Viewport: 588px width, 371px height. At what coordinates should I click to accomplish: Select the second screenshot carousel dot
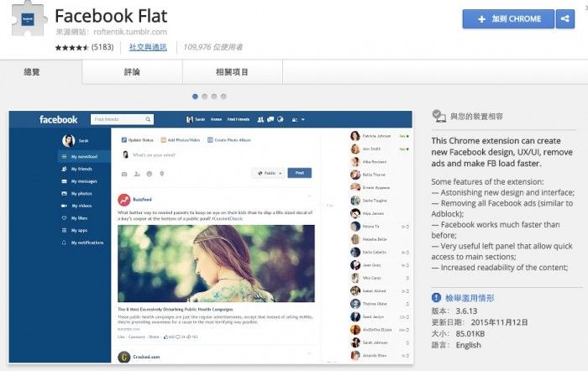pyautogui.click(x=204, y=97)
